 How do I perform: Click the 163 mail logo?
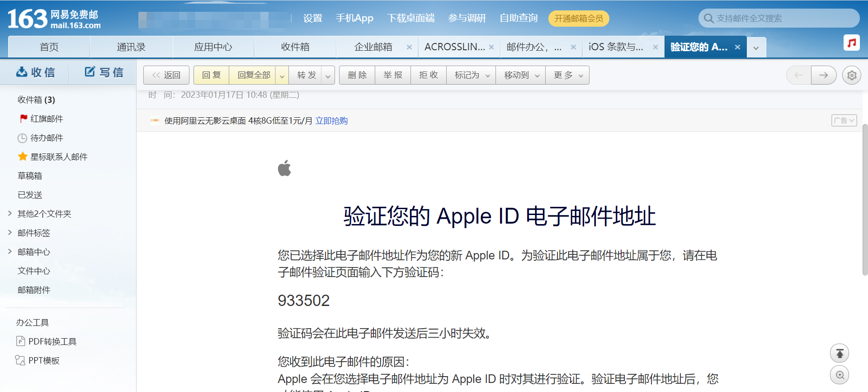click(x=54, y=19)
